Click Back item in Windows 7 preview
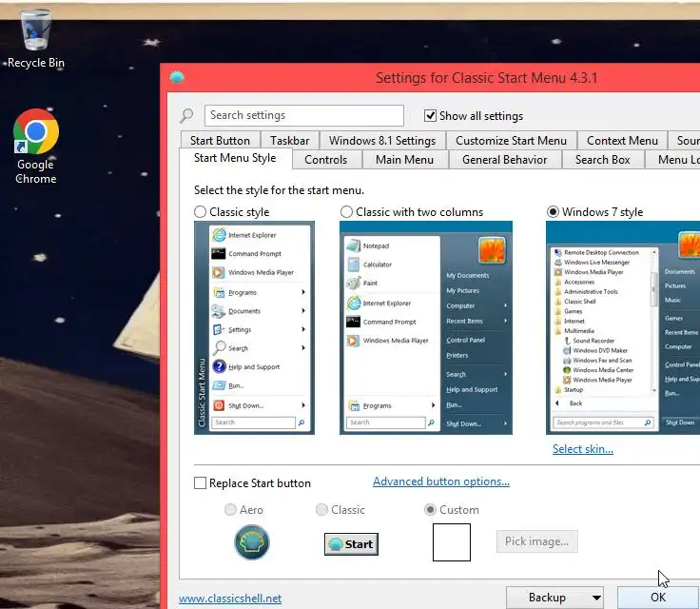Viewport: 700px width, 609px height. tap(576, 403)
